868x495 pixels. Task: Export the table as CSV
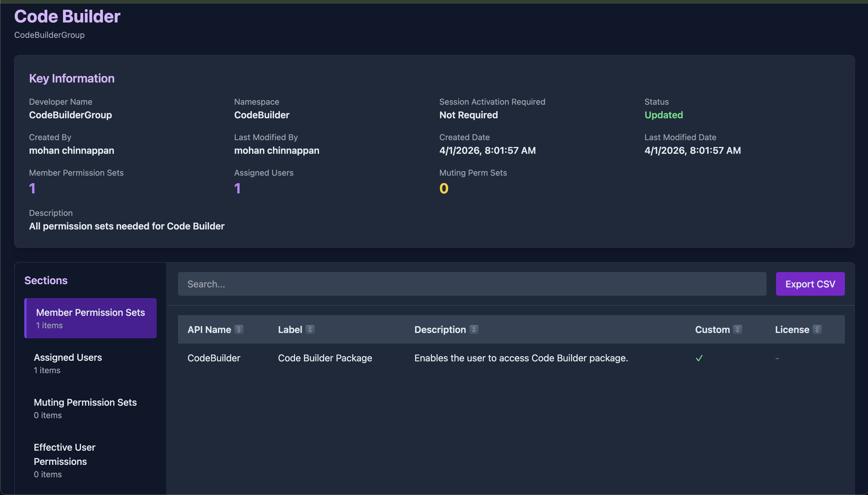[810, 284]
